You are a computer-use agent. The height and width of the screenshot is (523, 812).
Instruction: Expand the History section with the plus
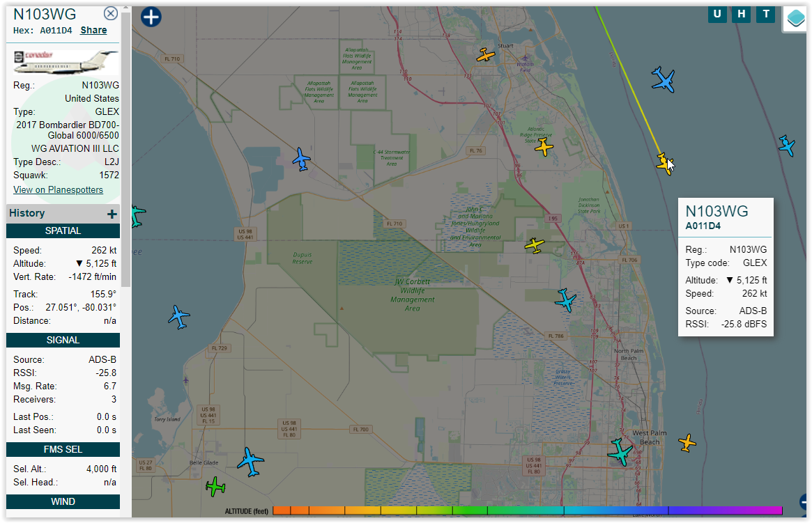point(112,214)
